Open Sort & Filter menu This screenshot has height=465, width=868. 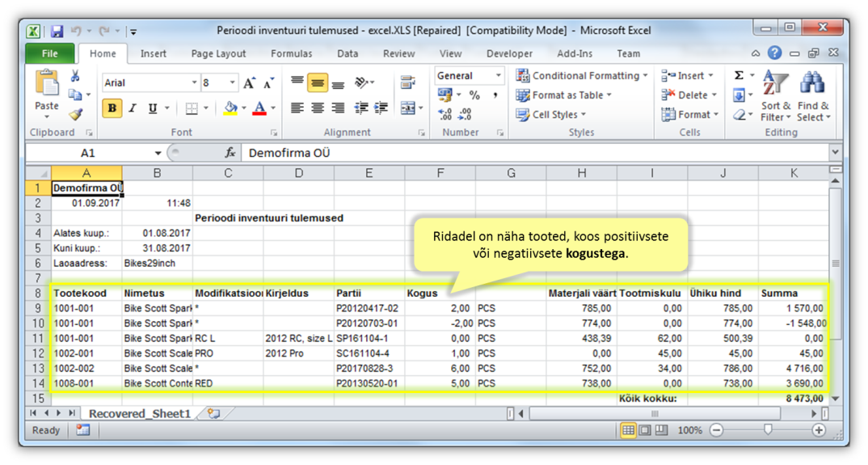(x=776, y=95)
